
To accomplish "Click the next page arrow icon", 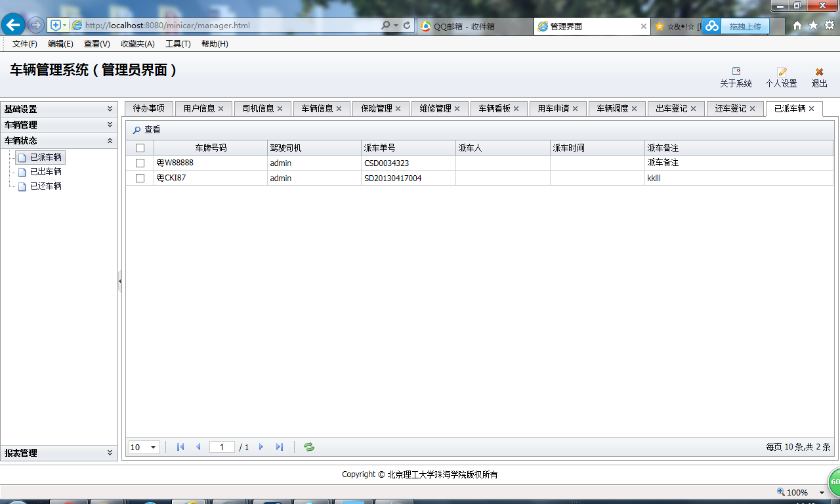I will pos(261,447).
